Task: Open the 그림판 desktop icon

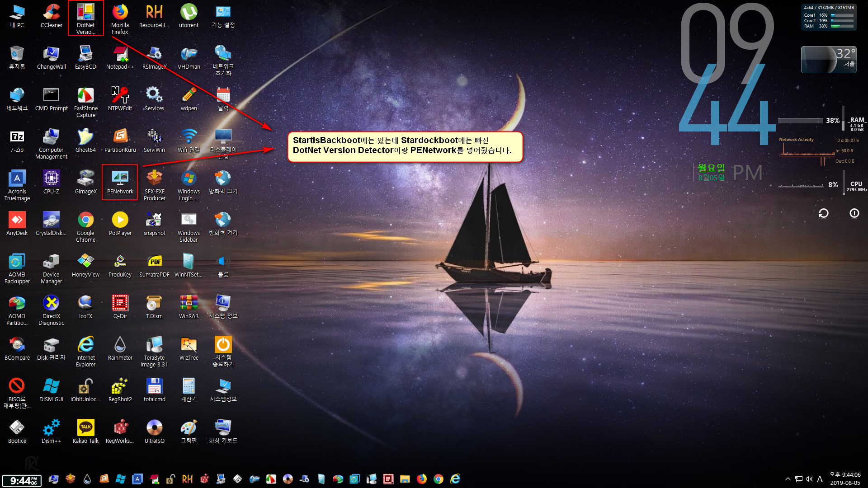Action: click(x=189, y=432)
